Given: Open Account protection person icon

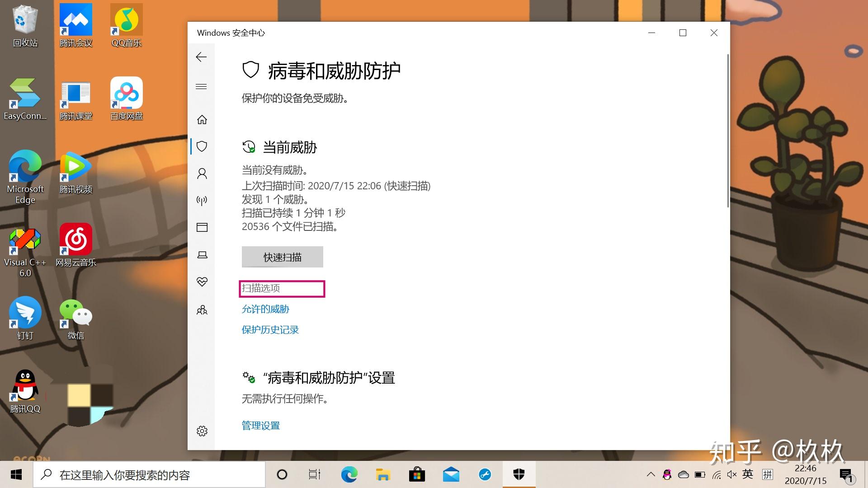Looking at the screenshot, I should point(202,174).
